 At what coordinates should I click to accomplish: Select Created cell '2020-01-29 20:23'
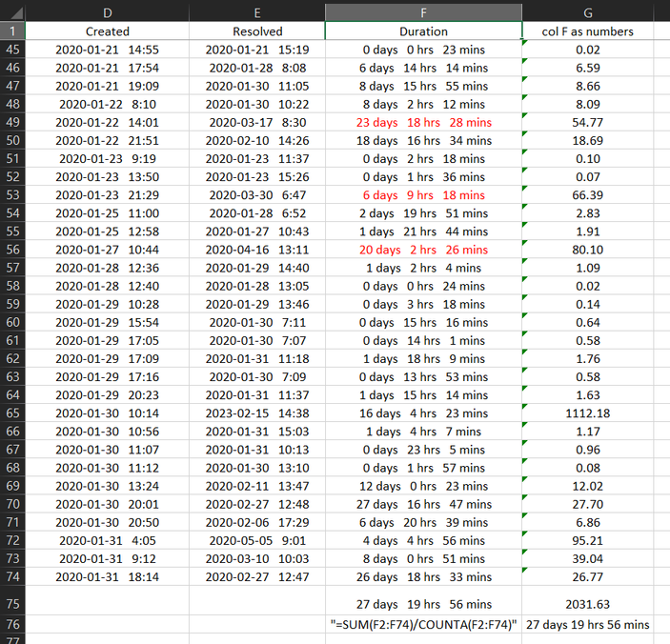(x=108, y=395)
